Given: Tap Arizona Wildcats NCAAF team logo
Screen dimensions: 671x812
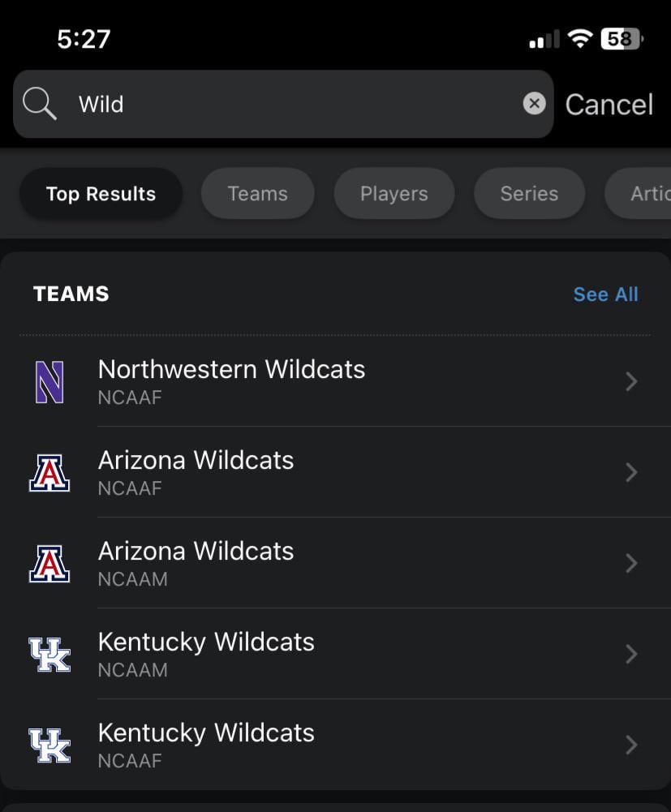Looking at the screenshot, I should (49, 473).
